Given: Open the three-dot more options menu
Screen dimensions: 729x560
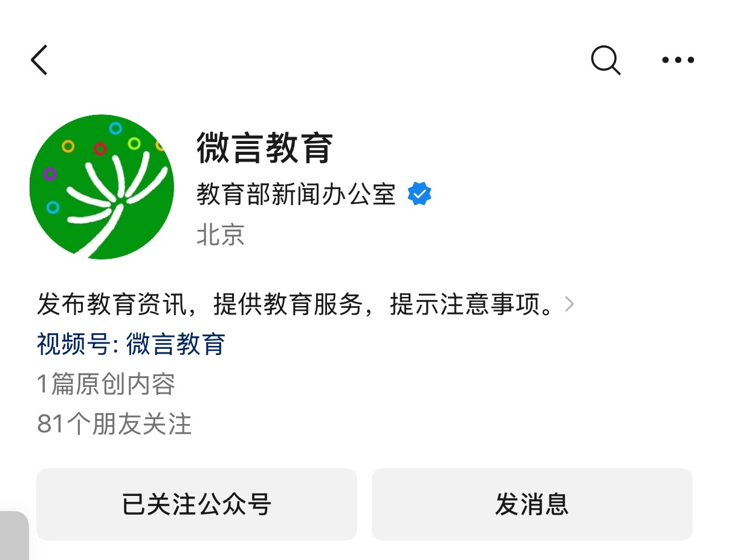Looking at the screenshot, I should point(678,60).
